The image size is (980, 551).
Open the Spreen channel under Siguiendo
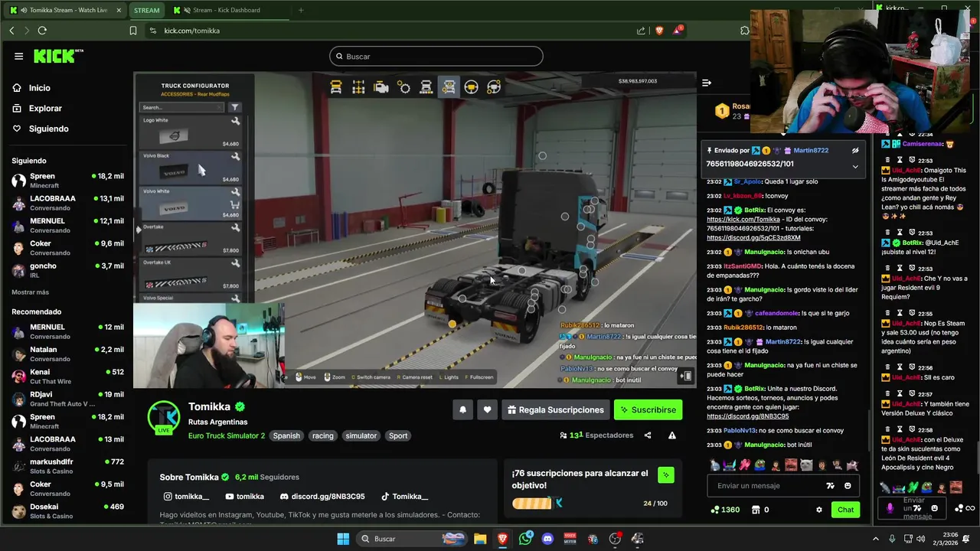pos(67,181)
